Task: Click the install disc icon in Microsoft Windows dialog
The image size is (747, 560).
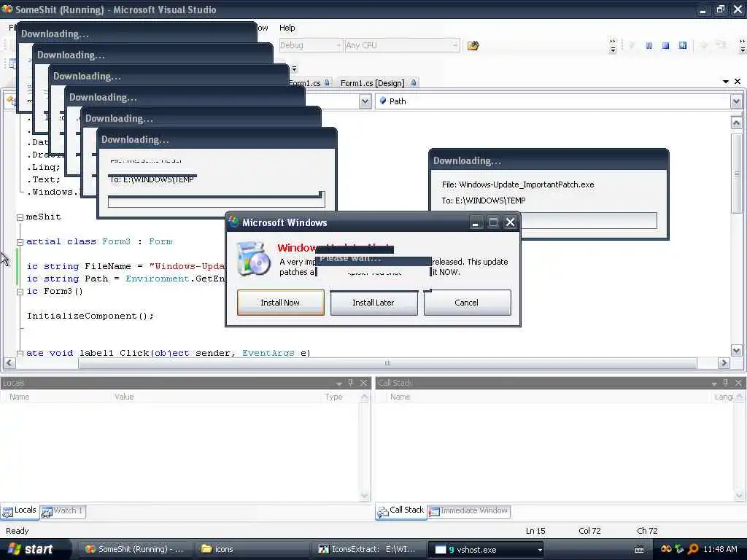Action: [x=253, y=258]
